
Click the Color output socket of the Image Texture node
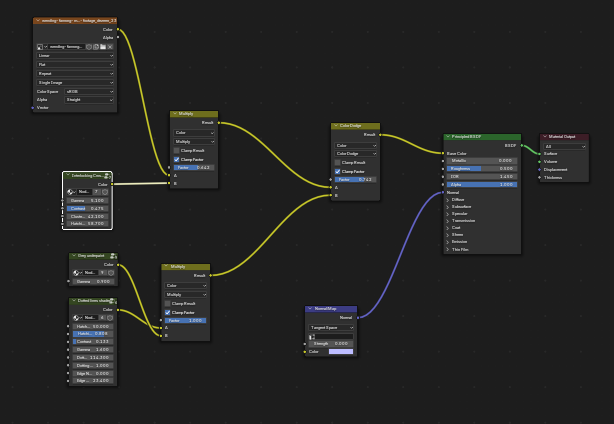point(118,29)
